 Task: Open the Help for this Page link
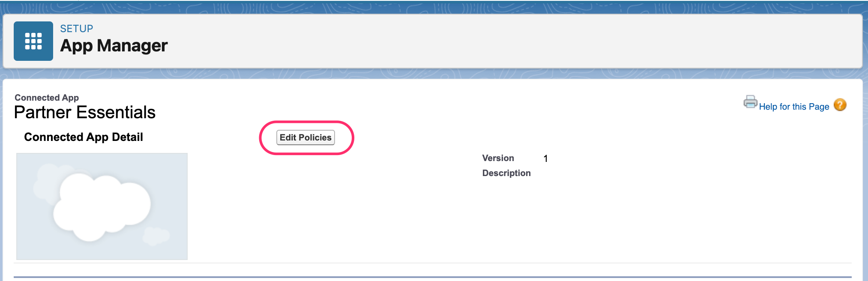click(794, 107)
